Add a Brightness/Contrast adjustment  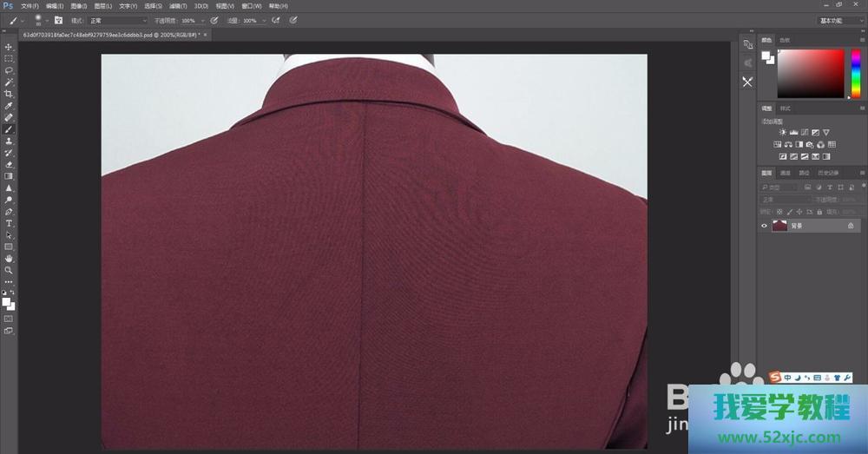coord(782,132)
